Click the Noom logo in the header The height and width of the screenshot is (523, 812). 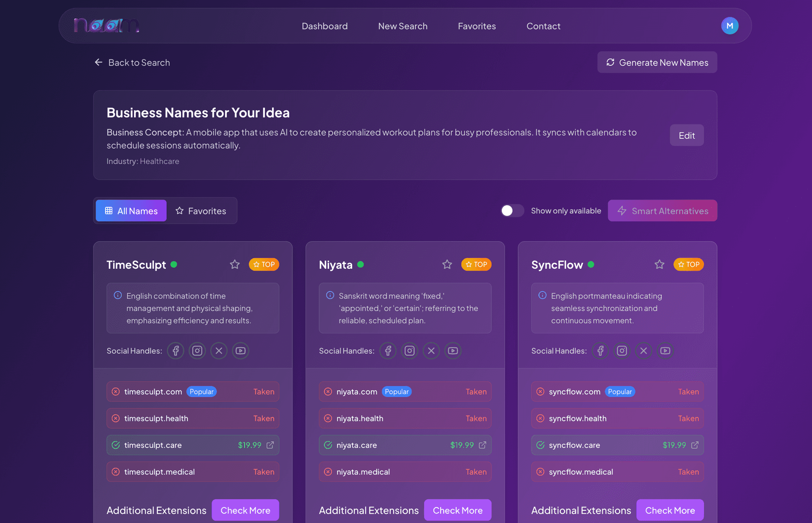pos(107,26)
